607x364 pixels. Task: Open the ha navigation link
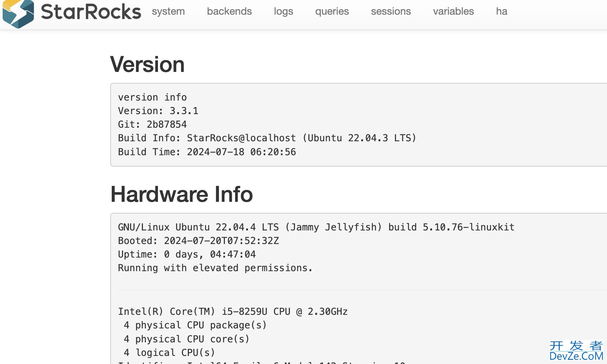(502, 11)
